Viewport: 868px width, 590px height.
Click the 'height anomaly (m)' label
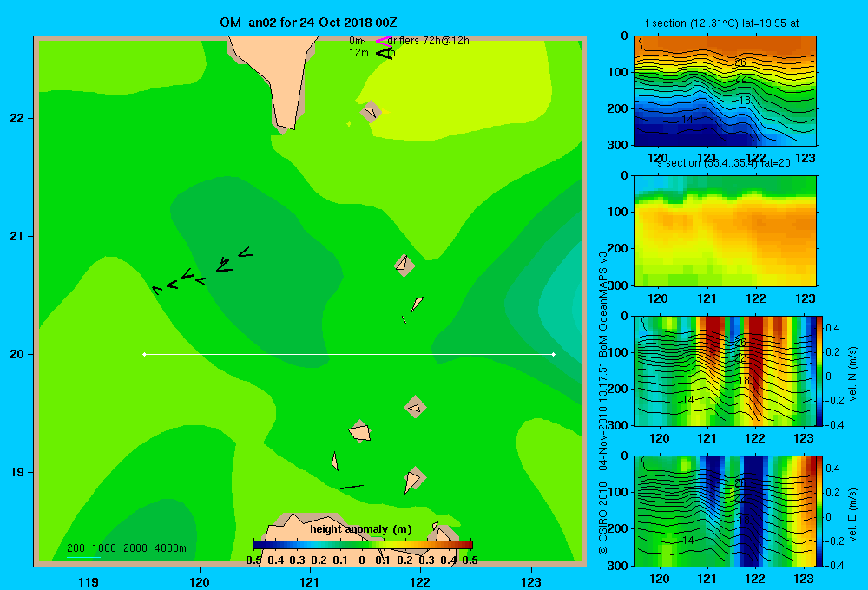click(x=361, y=529)
